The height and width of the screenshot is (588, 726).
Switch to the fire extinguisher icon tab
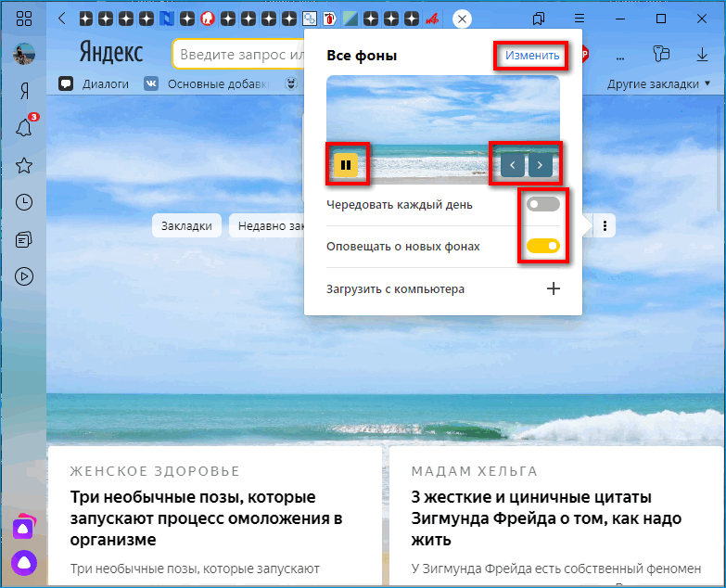coord(330,19)
